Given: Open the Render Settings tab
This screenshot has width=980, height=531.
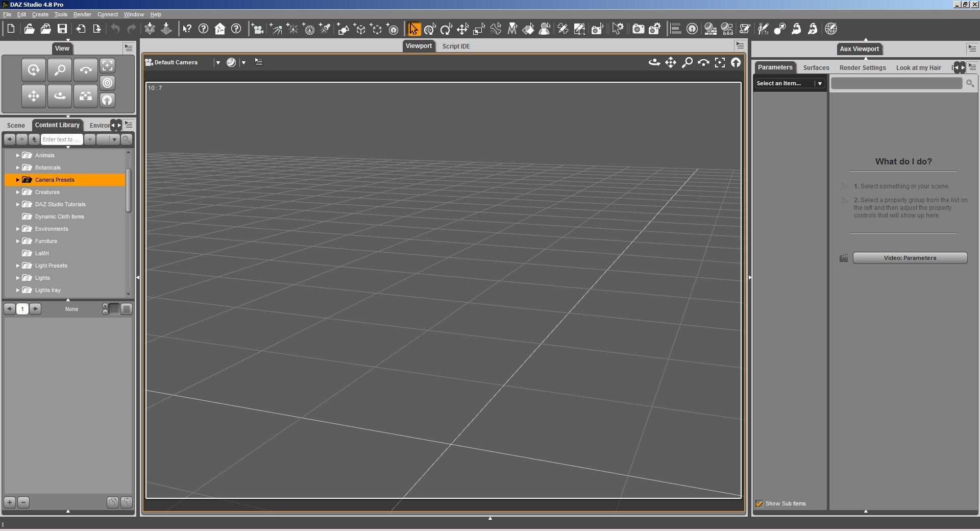Looking at the screenshot, I should 863,67.
